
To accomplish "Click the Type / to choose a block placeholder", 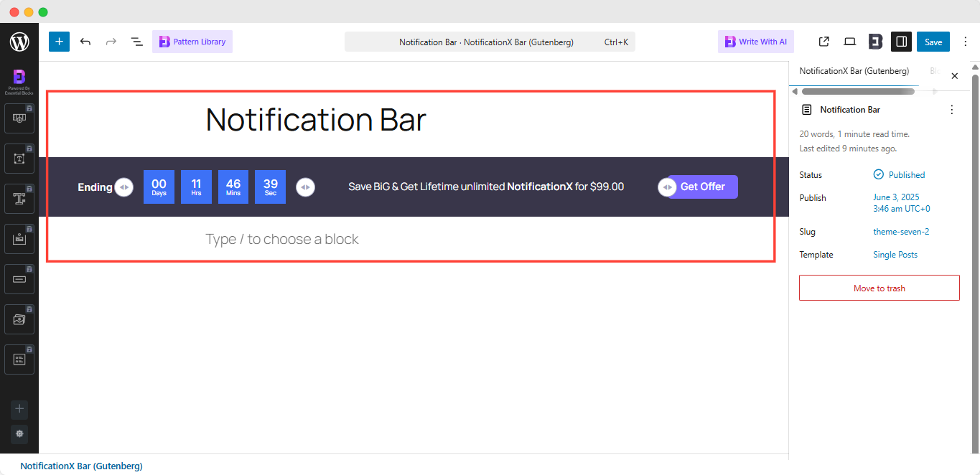I will [282, 239].
